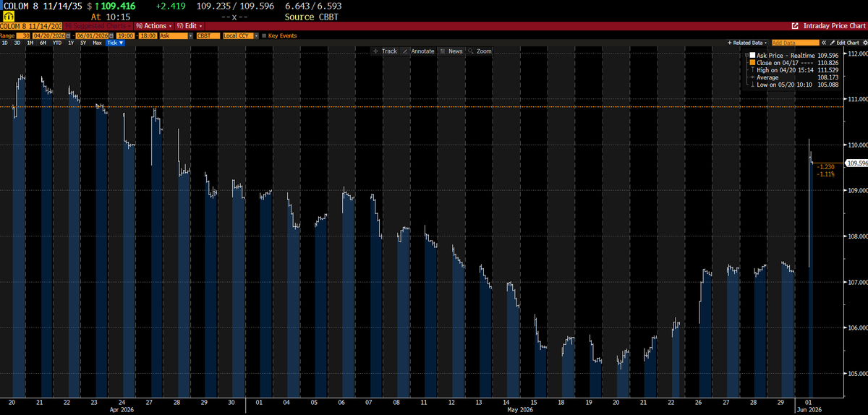Open the Tick interval dropdown
868x415 pixels.
[115, 43]
